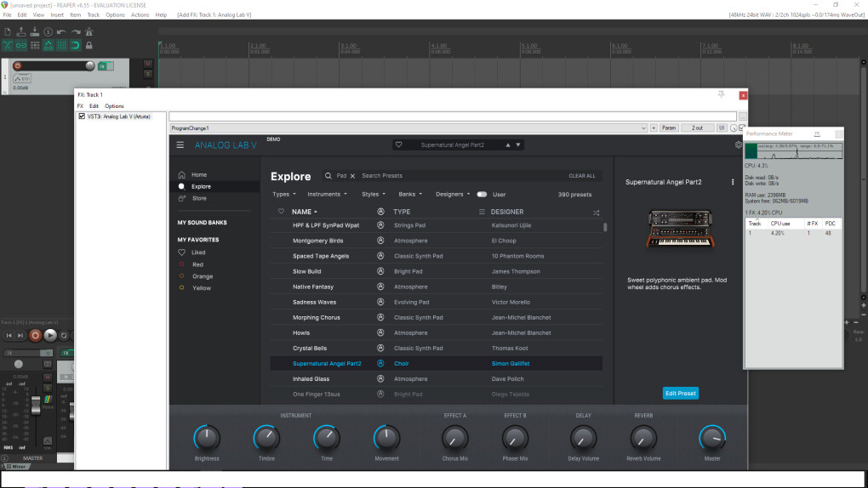This screenshot has height=488, width=868.
Task: Open Analog Lab settings gear icon
Action: [738, 145]
